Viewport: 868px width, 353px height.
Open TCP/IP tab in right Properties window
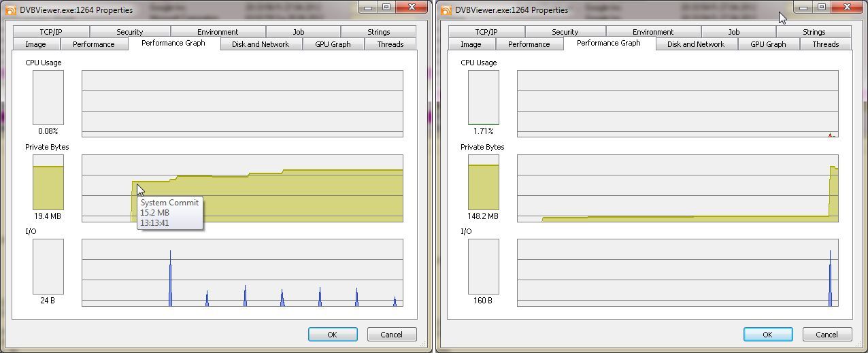tap(486, 32)
